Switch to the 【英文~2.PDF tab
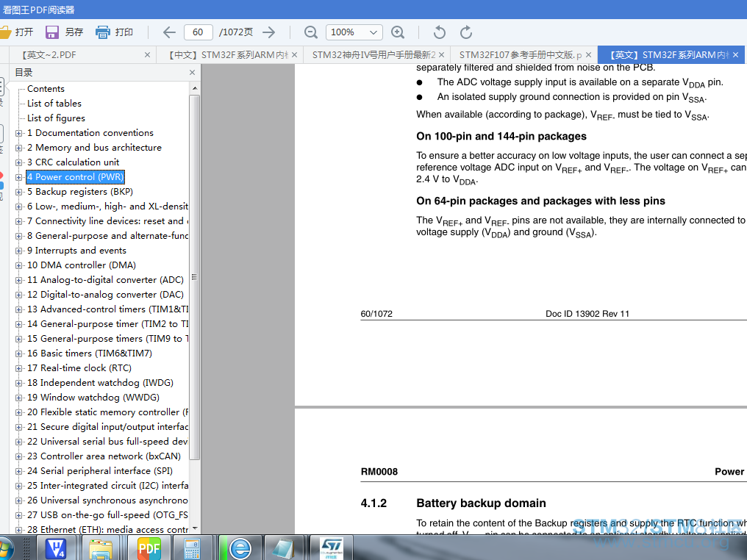 (49, 55)
